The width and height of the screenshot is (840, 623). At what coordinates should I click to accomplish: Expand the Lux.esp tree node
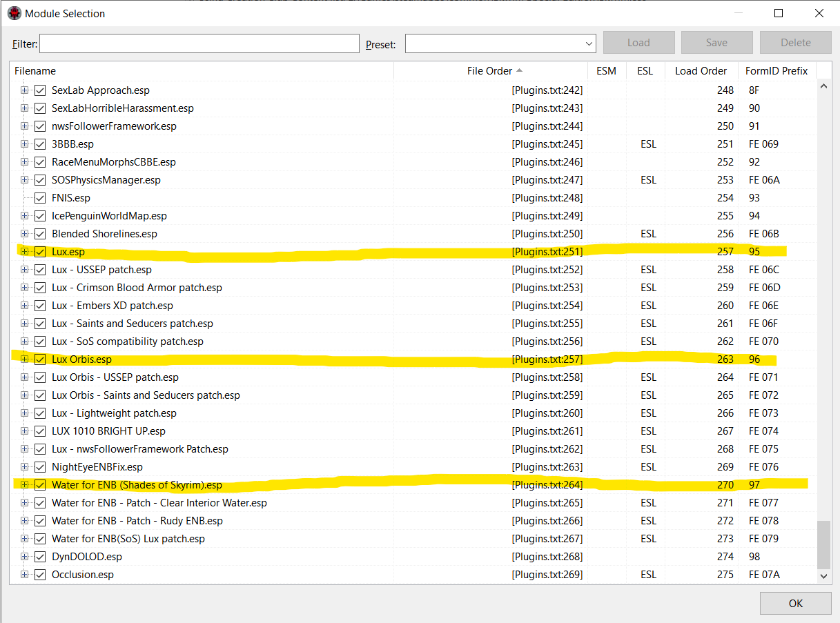pos(25,252)
